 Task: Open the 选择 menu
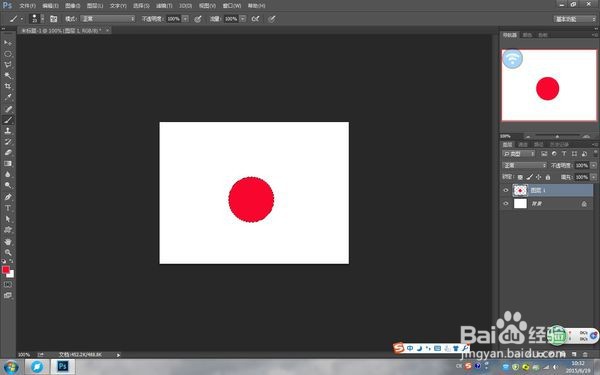[141, 6]
